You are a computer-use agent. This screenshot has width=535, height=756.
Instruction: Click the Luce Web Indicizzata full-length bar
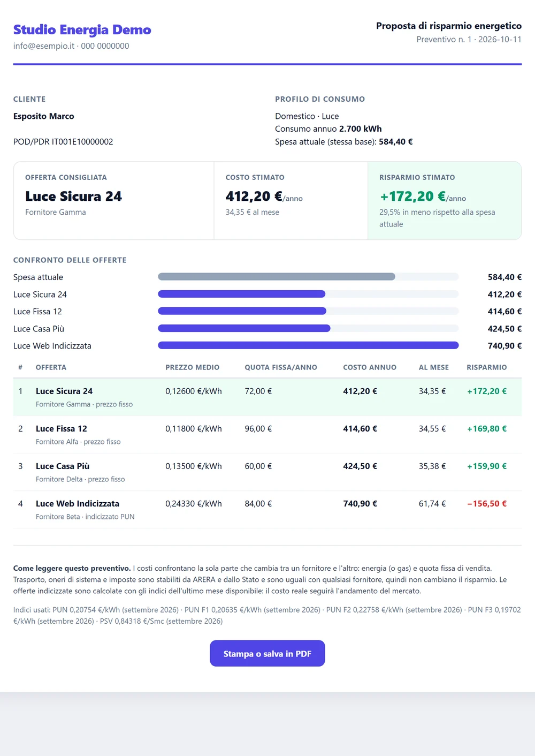(x=308, y=345)
